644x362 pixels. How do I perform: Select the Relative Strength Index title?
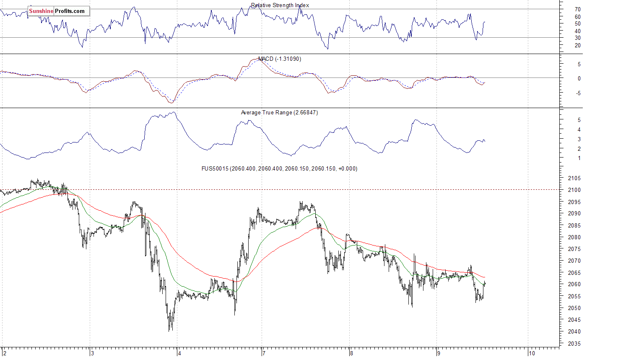tap(280, 5)
